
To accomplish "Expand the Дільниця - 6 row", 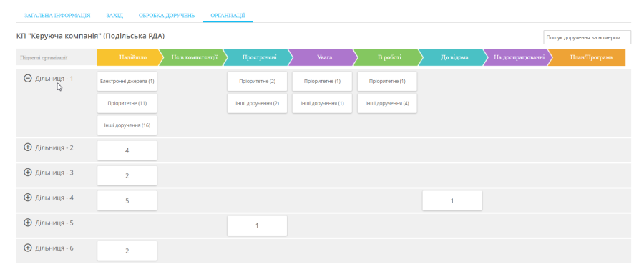I will [x=28, y=248].
